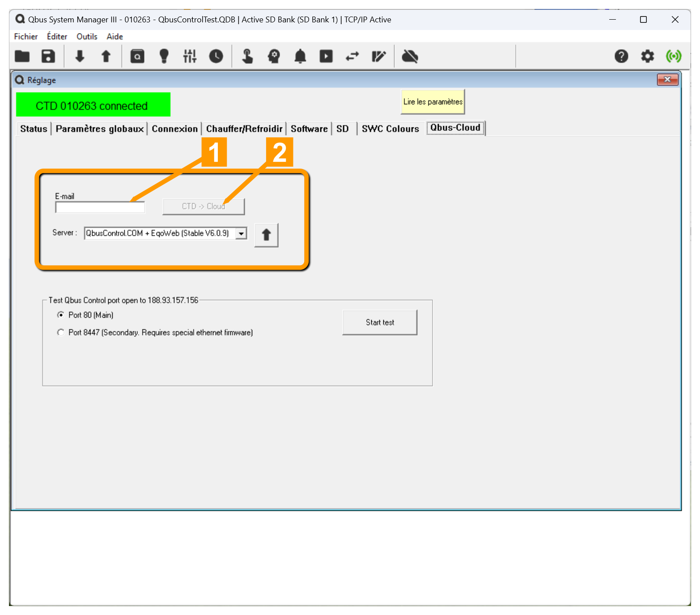Switch to the SWC Colours tab
The height and width of the screenshot is (615, 700).
(390, 129)
